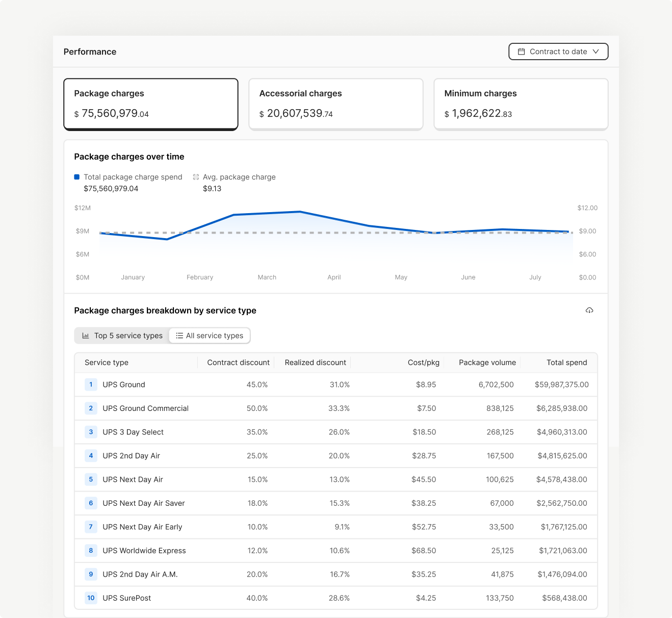
Task: Click the $18.50 cost per package cell
Action: tap(424, 432)
